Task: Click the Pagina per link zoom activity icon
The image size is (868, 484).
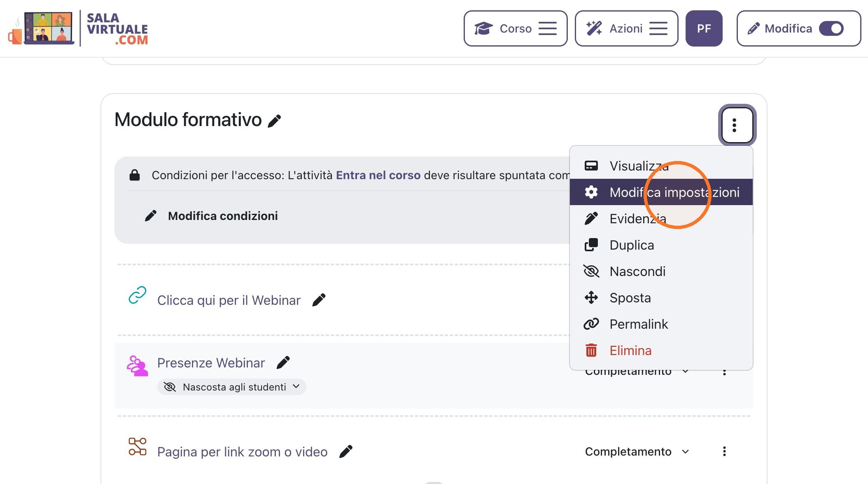Action: (x=138, y=447)
